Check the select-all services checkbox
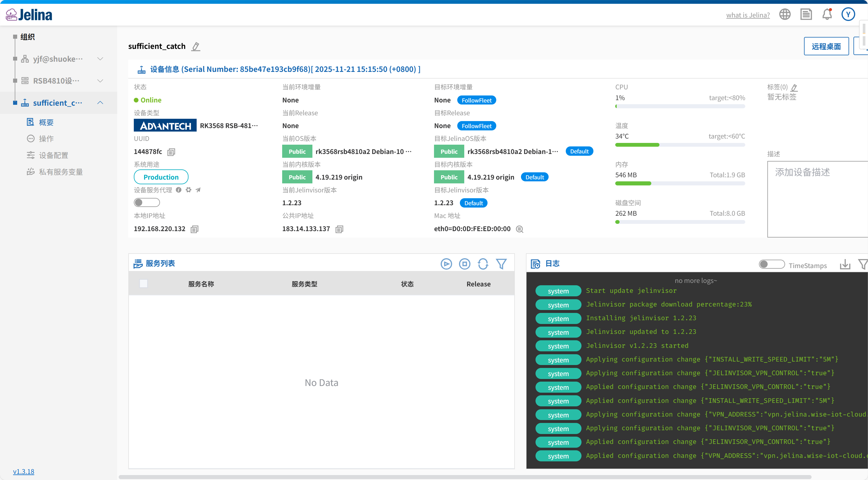 coord(143,284)
